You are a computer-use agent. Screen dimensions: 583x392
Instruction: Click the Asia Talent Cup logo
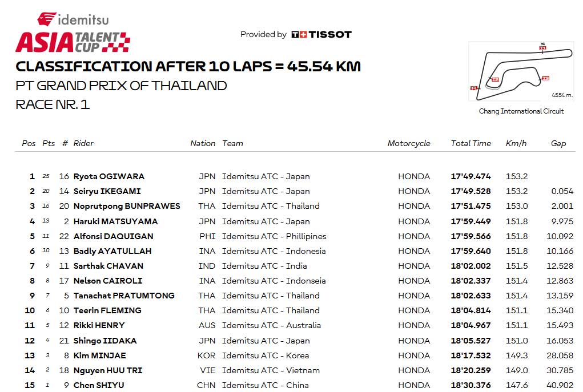coord(73,42)
